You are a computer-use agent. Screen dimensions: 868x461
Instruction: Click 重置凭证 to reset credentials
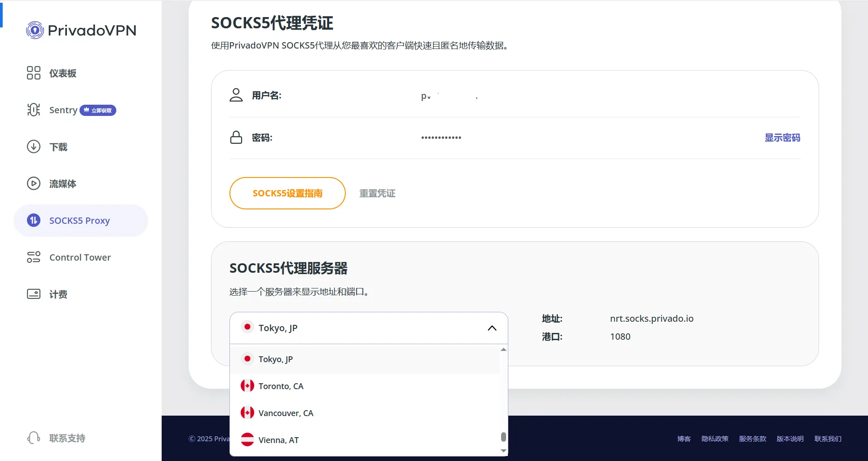click(x=377, y=193)
